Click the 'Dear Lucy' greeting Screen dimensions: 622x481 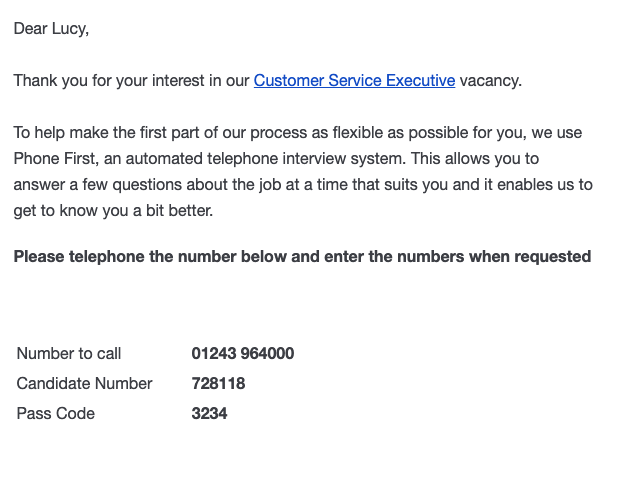click(x=51, y=29)
